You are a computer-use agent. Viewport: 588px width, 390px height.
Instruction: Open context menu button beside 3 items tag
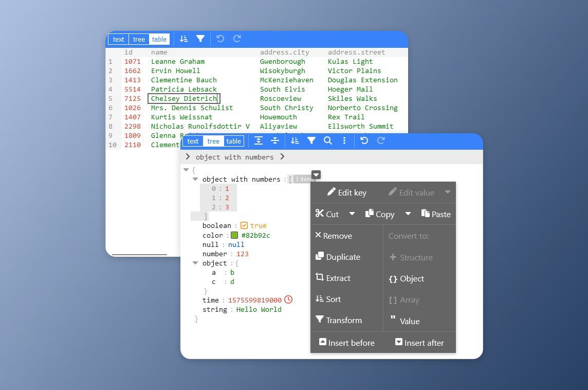(x=316, y=175)
